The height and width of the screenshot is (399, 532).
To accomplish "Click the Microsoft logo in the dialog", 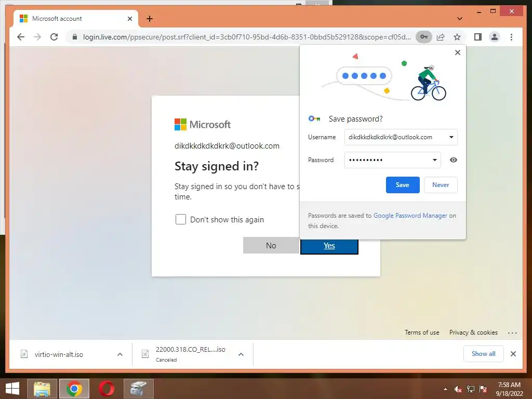I will (x=203, y=125).
